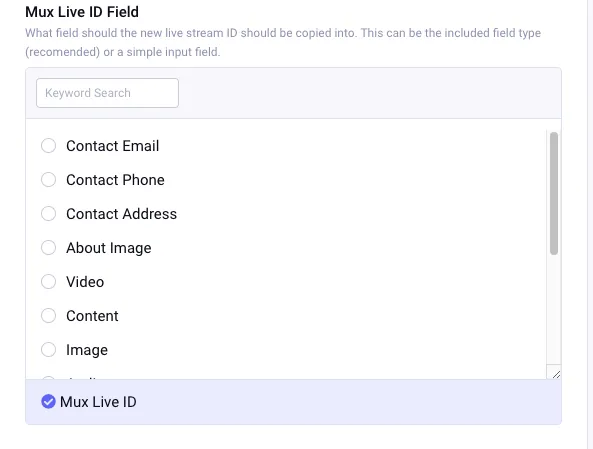
Task: Click the Keyword Search input field
Action: pyautogui.click(x=107, y=93)
